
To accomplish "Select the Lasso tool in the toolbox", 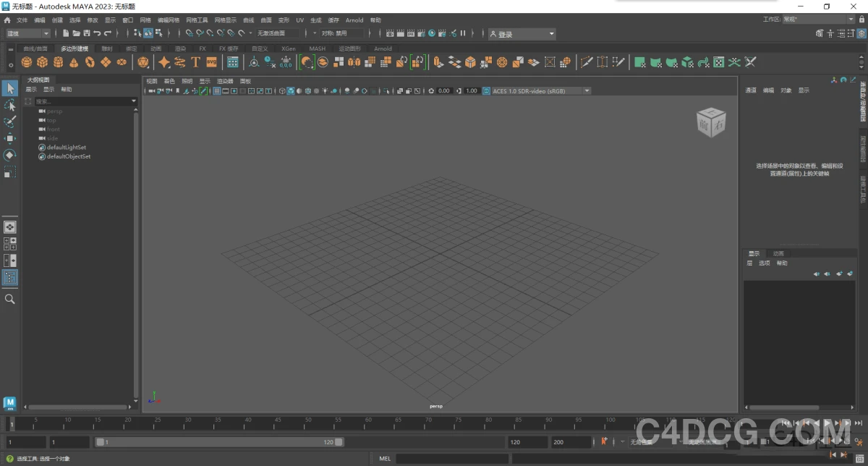I will click(x=10, y=105).
